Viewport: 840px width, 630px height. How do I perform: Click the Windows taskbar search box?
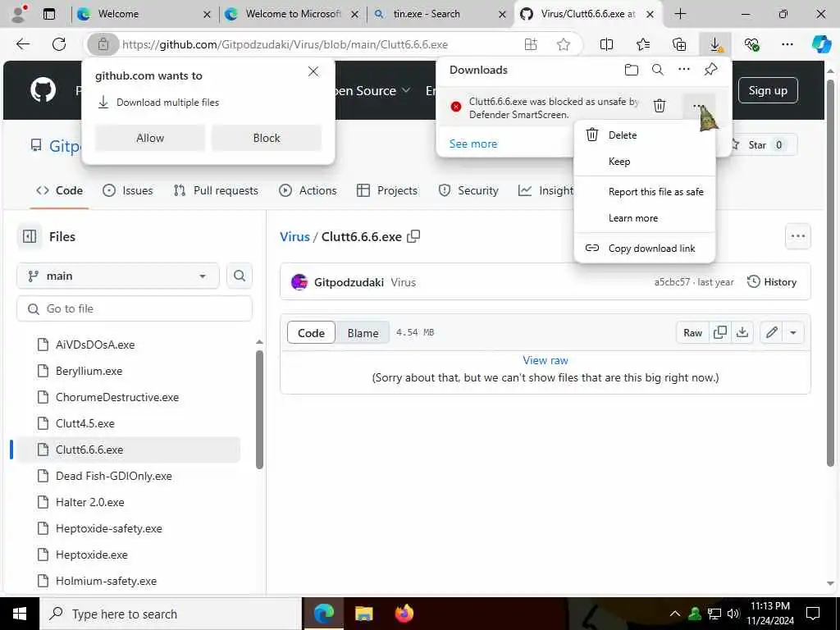coord(171,614)
